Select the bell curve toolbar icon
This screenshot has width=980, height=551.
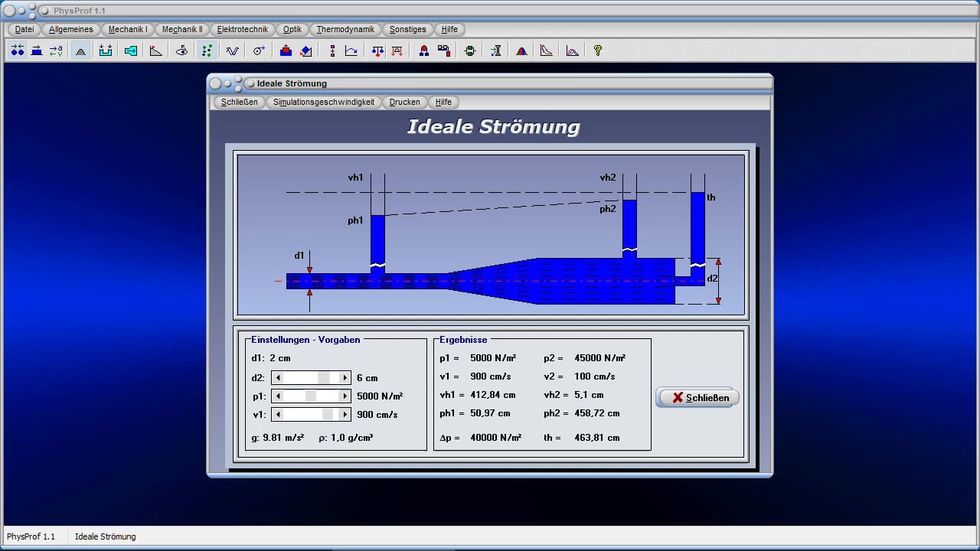pos(80,51)
